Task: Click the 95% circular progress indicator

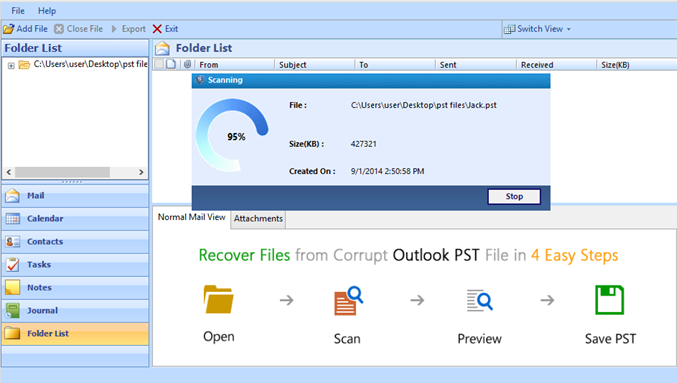Action: tap(232, 136)
